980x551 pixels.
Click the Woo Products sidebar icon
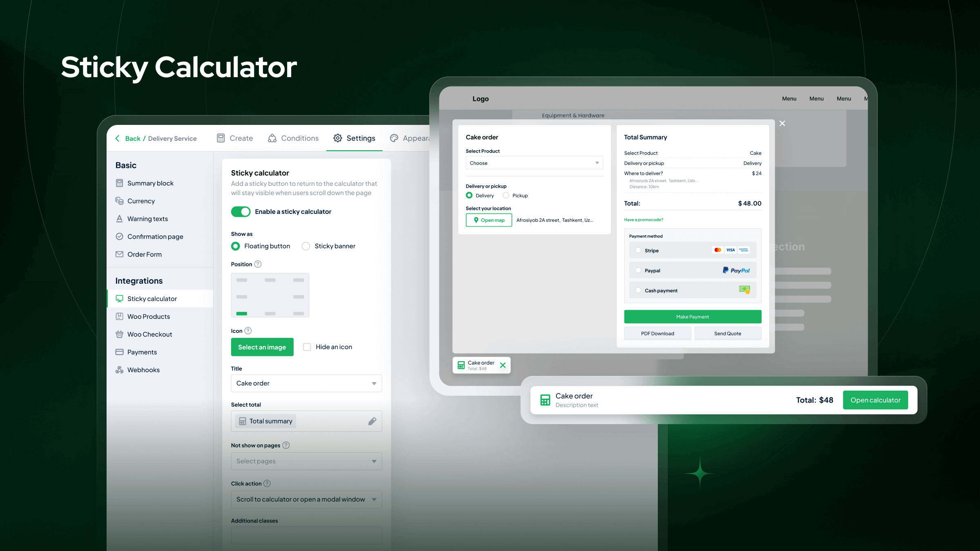coord(120,316)
